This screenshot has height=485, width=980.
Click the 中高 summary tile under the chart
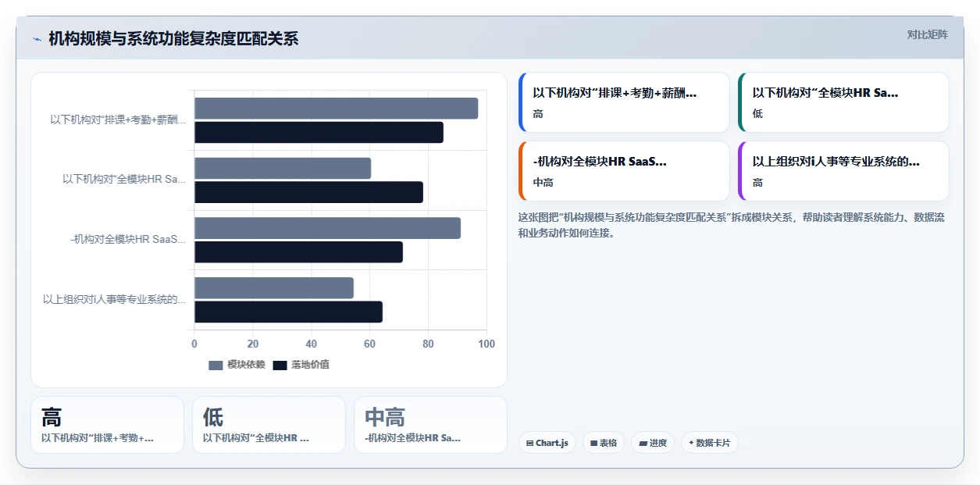coord(430,425)
